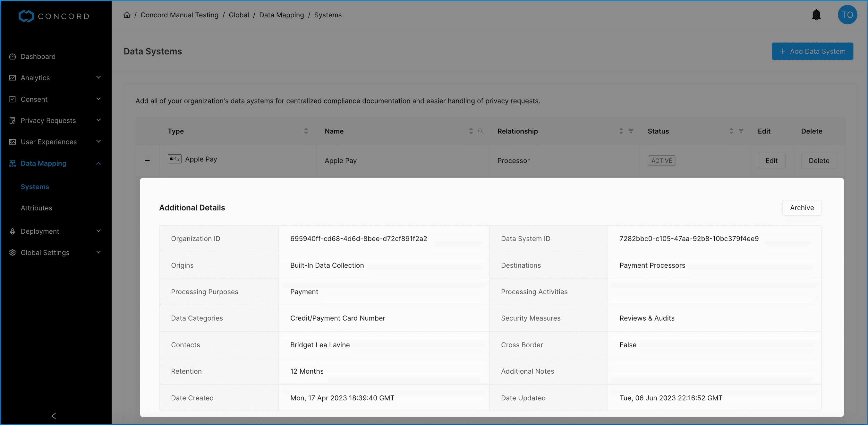Go to the Dashboard menu item
Image resolution: width=868 pixels, height=425 pixels.
[38, 57]
